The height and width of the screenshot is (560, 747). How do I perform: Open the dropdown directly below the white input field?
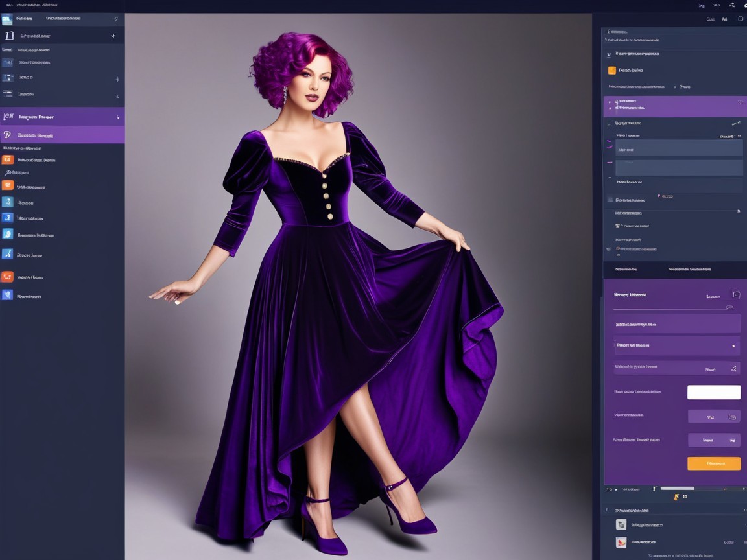(713, 417)
